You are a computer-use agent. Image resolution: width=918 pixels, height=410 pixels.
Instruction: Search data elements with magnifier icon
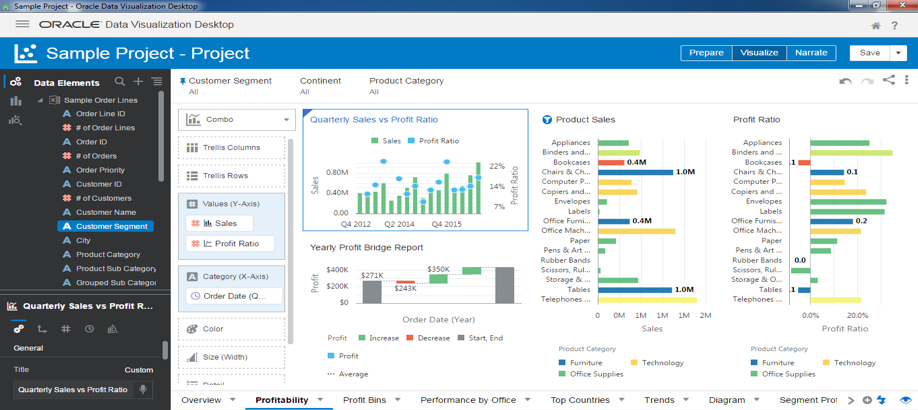tap(119, 82)
